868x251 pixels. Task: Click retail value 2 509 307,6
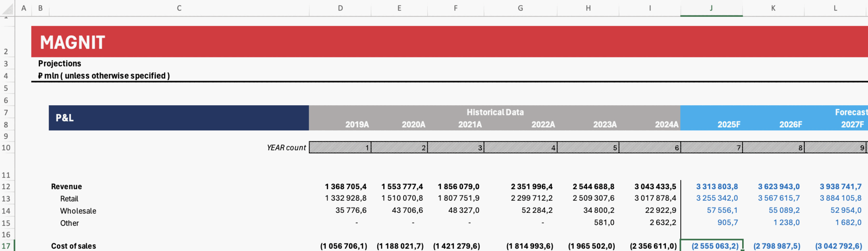(x=593, y=198)
